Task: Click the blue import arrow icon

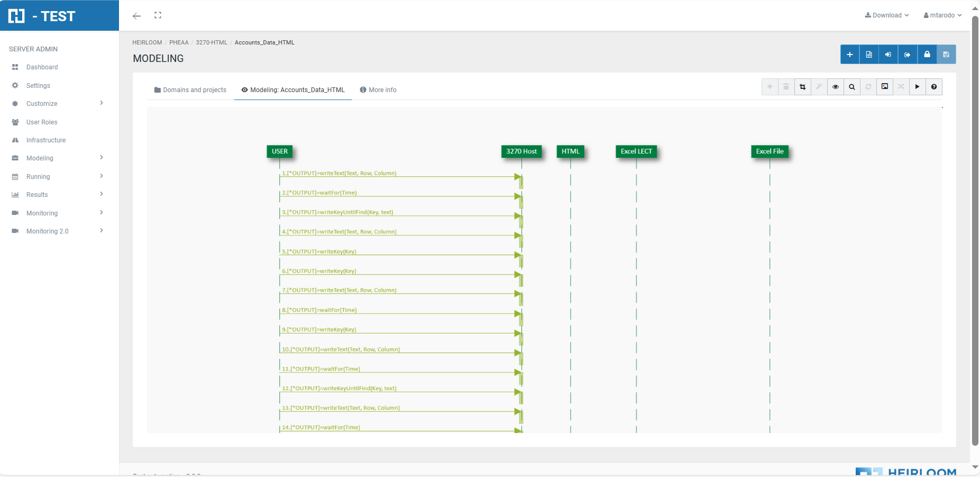Action: pyautogui.click(x=888, y=55)
